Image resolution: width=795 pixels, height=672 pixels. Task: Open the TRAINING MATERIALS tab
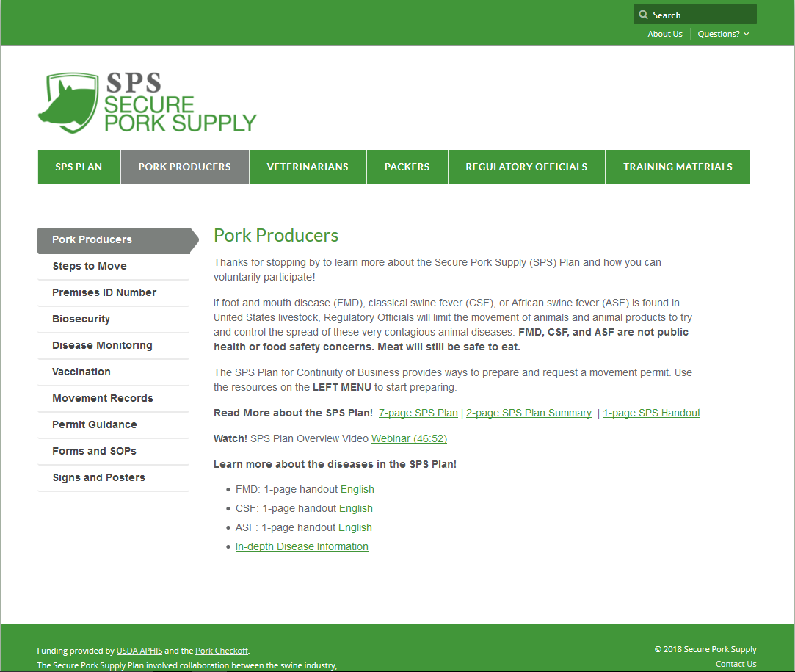(x=678, y=167)
